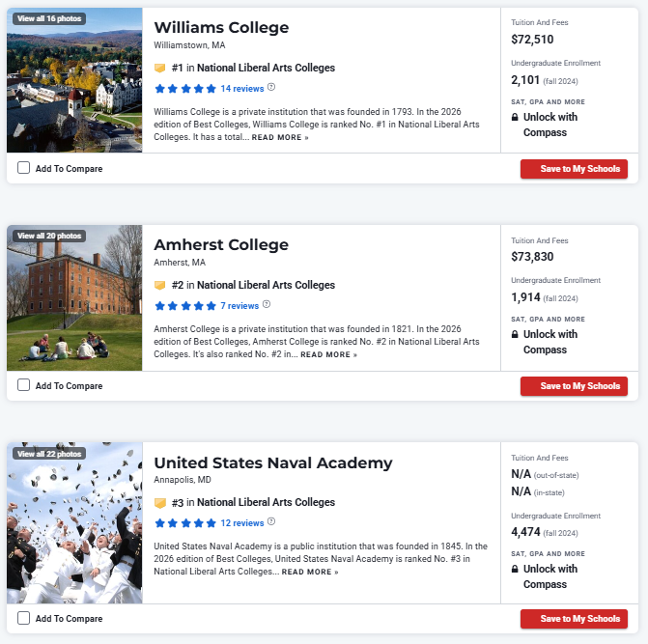Click the info icon beside Williams 14 reviews
The height and width of the screenshot is (644, 648).
pyautogui.click(x=271, y=88)
